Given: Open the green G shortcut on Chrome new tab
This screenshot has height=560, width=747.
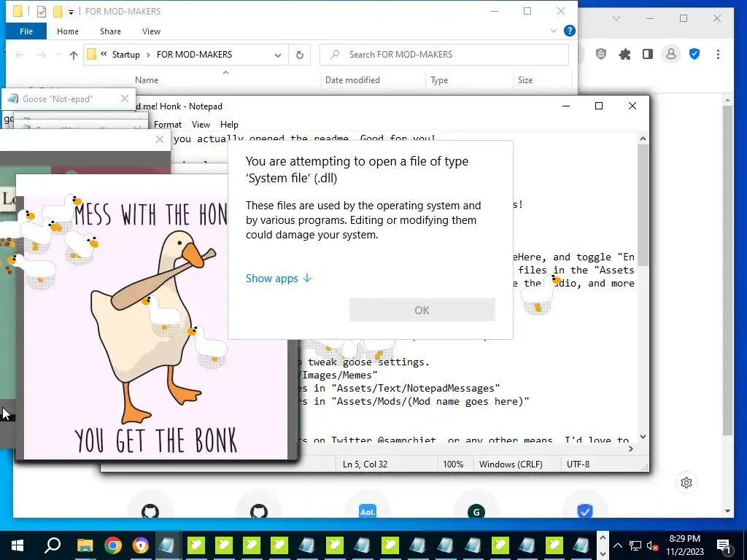Looking at the screenshot, I should [x=476, y=512].
